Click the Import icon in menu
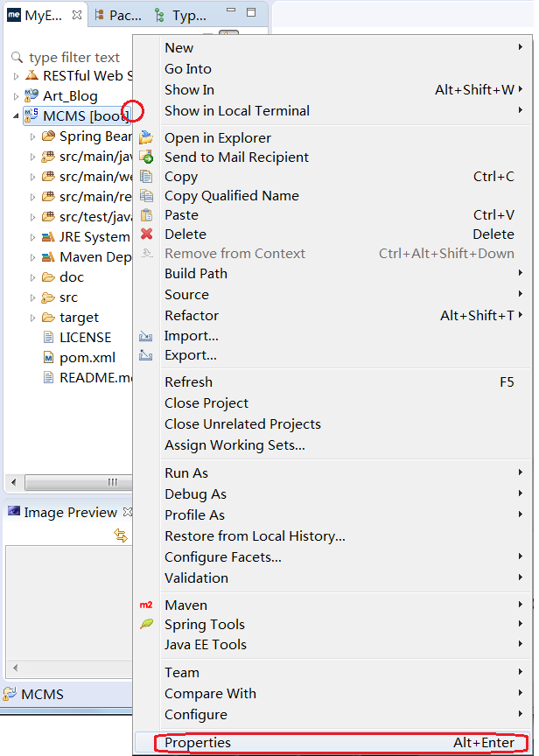The image size is (539, 756). pyautogui.click(x=145, y=336)
